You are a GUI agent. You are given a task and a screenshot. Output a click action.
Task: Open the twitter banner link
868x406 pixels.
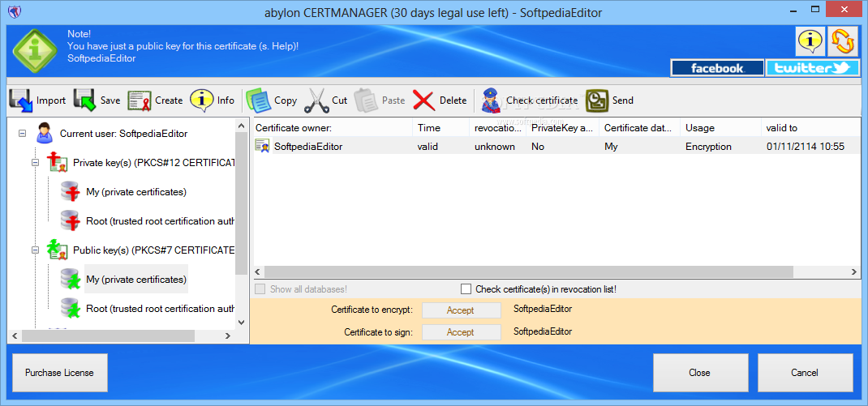[x=812, y=68]
